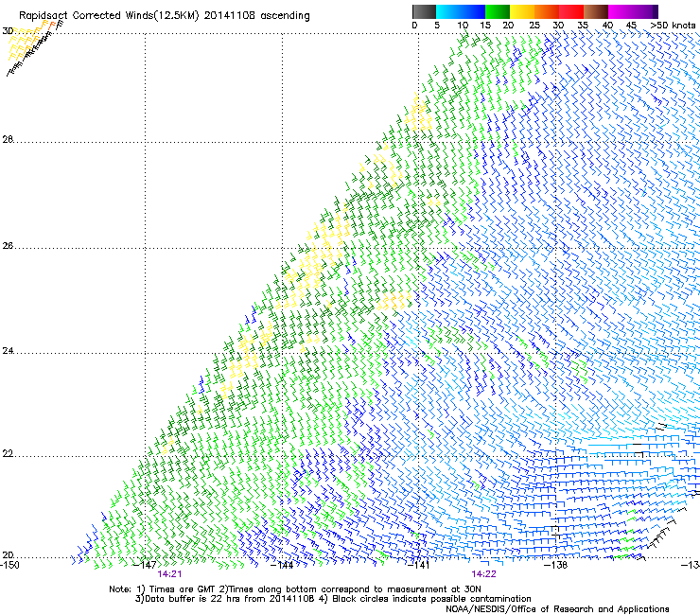The image size is (700, 615).
Task: Click the cyan-blue 5-15 knots legend segment
Action: 461,11
